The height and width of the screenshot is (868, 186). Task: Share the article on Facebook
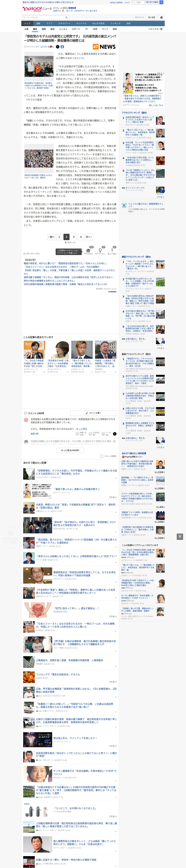click(62, 47)
